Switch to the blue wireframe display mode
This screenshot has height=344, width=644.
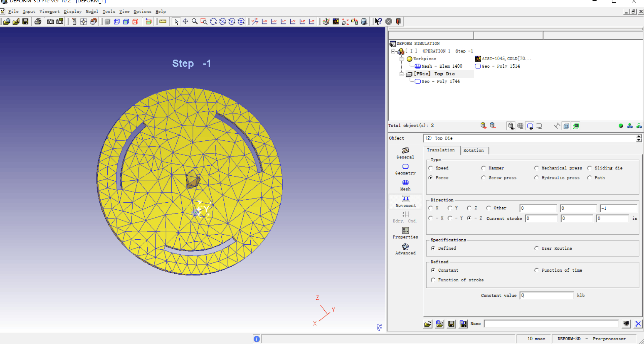pos(117,22)
